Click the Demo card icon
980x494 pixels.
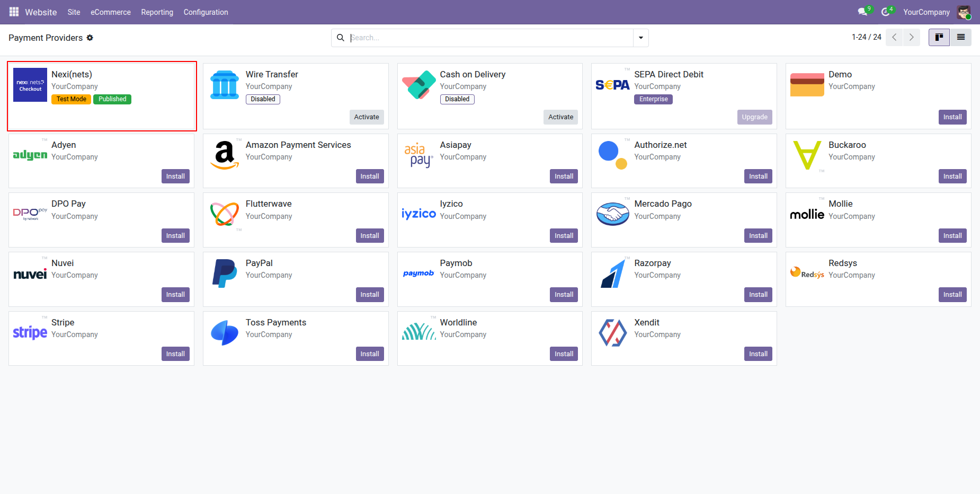(807, 85)
